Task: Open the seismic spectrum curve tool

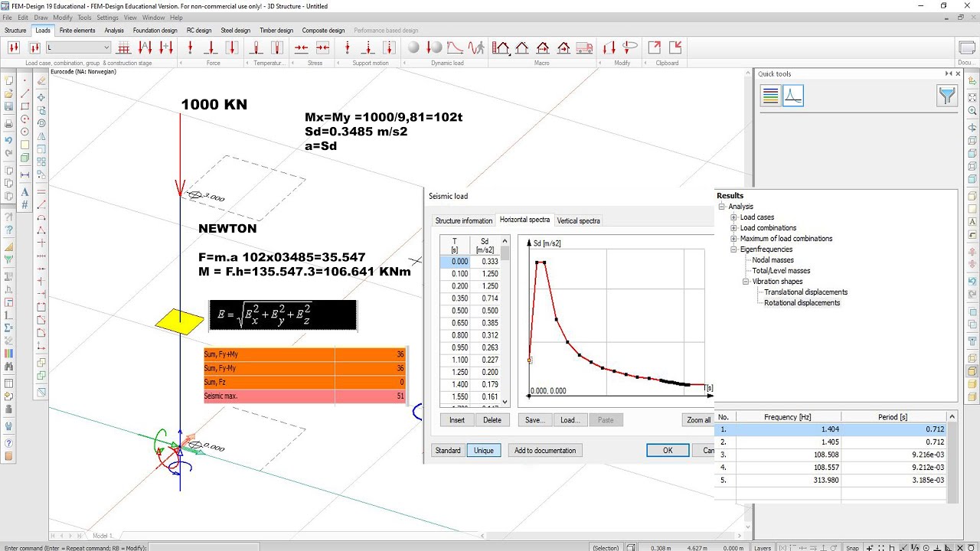Action: coord(456,47)
